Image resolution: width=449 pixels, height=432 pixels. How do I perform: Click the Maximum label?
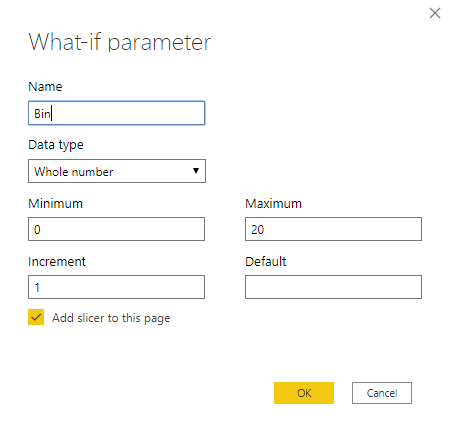pyautogui.click(x=273, y=203)
